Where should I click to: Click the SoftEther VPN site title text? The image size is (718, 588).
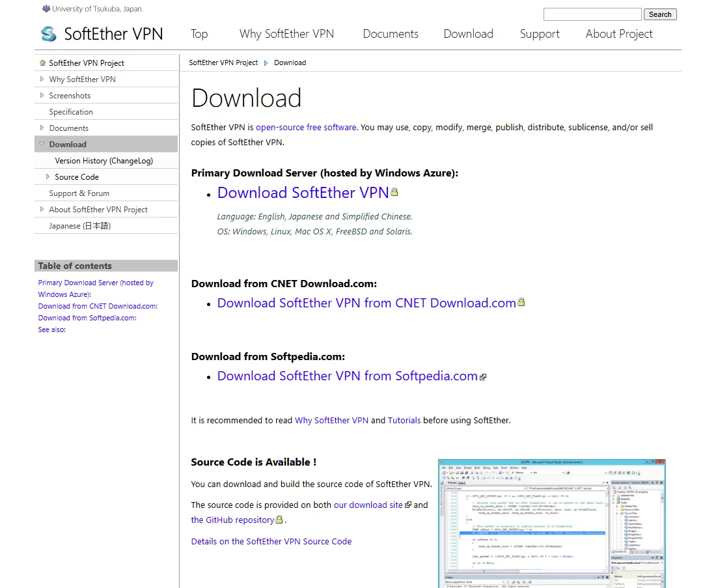pyautogui.click(x=113, y=34)
